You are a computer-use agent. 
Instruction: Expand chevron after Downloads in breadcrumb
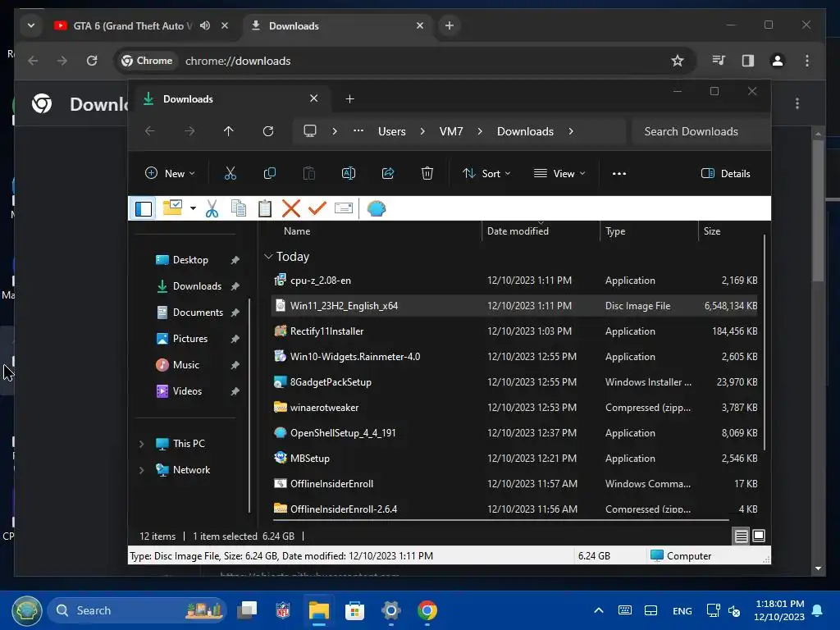pyautogui.click(x=571, y=131)
